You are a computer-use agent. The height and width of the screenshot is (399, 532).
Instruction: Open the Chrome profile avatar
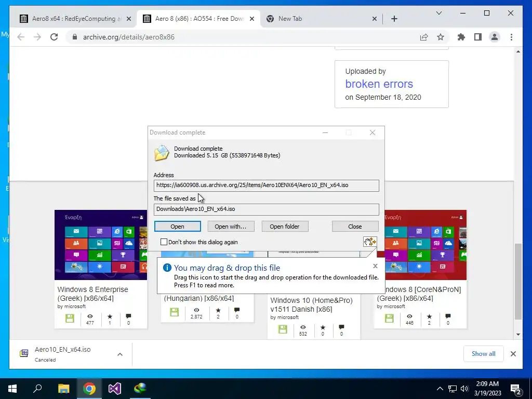coord(495,37)
